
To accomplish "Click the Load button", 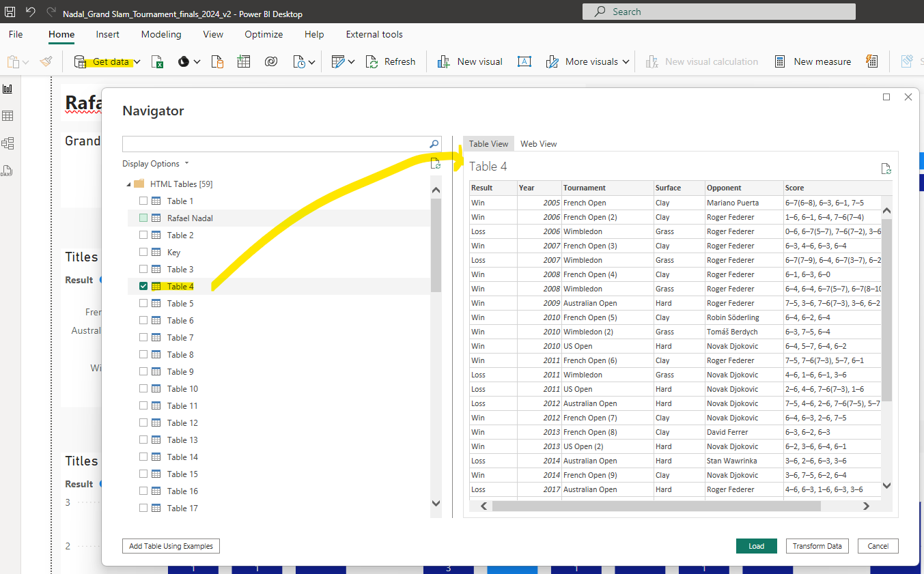I will (757, 546).
